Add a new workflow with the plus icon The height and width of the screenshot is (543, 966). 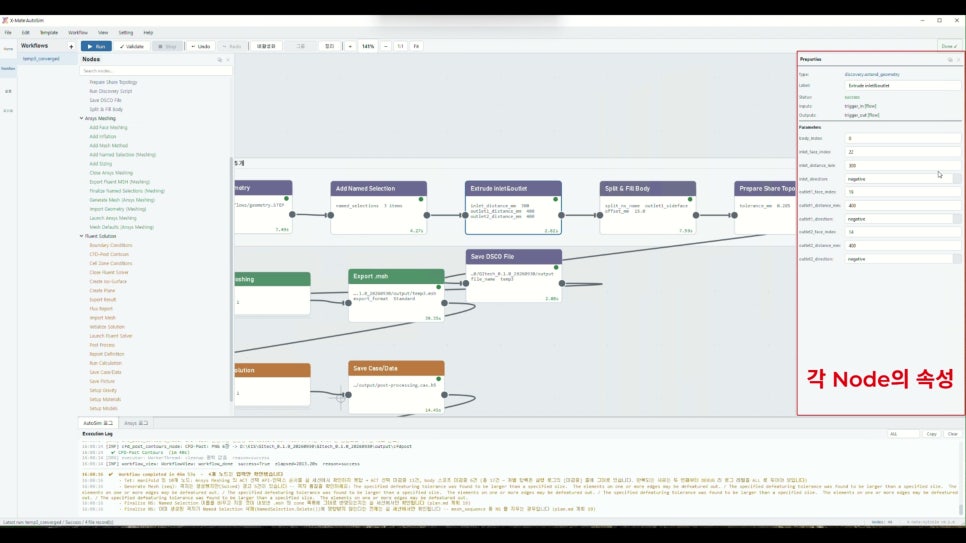pos(71,46)
